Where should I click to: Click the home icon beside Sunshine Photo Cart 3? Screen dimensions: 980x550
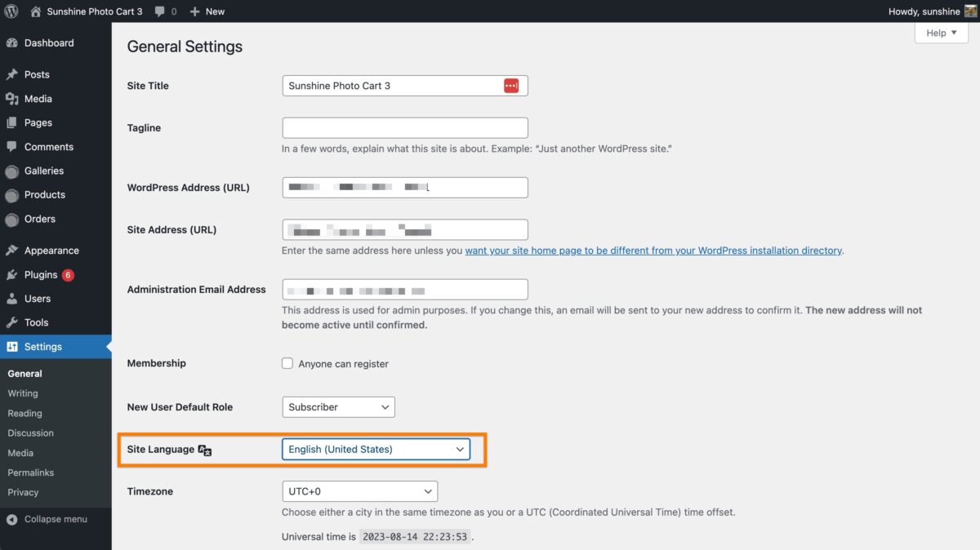click(35, 11)
